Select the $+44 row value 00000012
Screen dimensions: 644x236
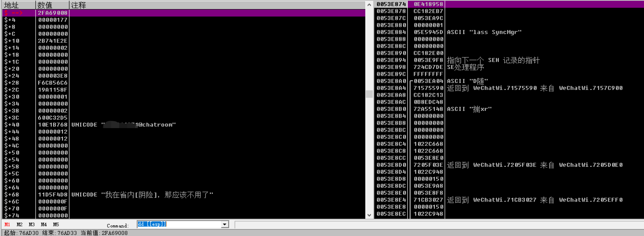click(x=53, y=132)
